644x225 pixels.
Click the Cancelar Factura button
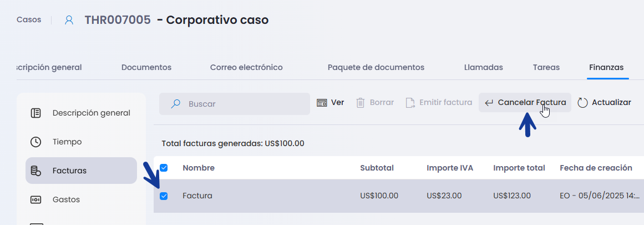click(525, 103)
